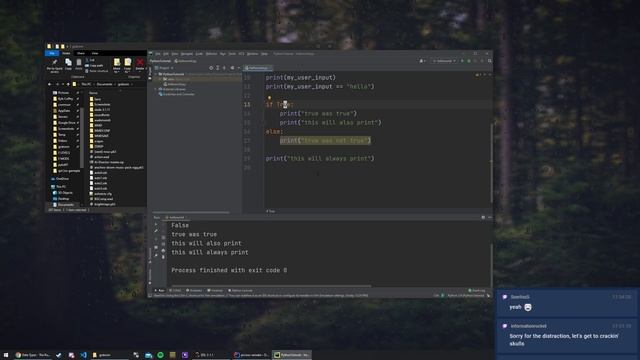Click the Run button in PyCharm's top toolbar

click(462, 61)
